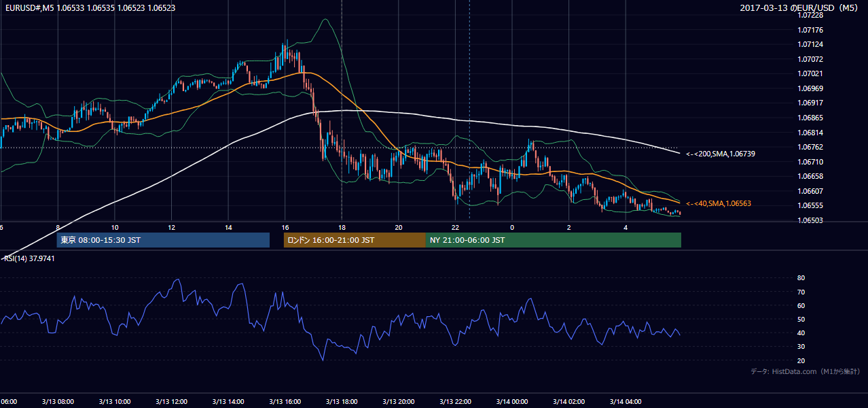
Task: Click price axis value 1.07228
Action: [810, 15]
